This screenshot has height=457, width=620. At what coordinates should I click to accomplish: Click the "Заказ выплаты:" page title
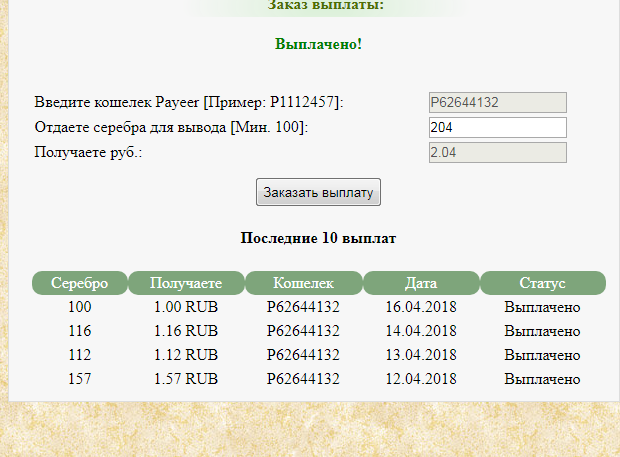tap(325, 6)
